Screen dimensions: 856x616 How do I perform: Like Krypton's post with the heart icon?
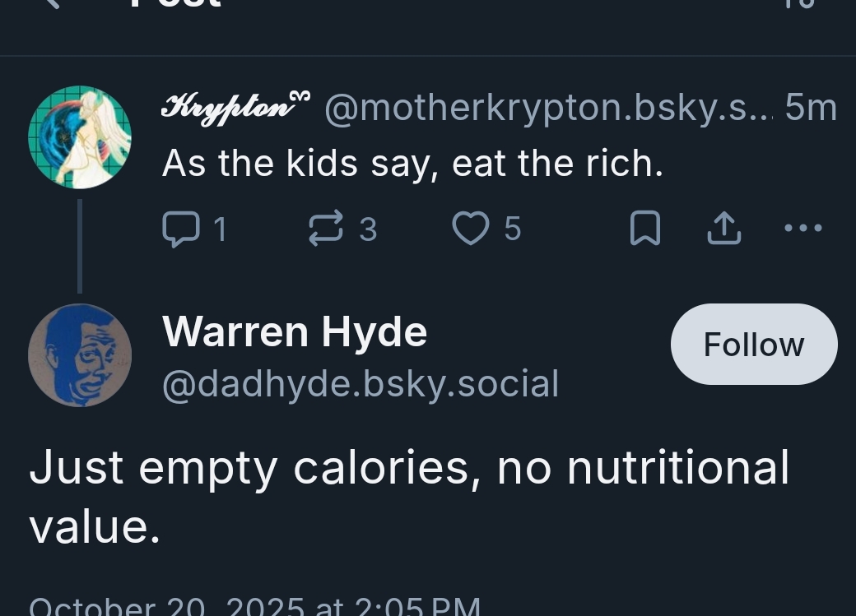pos(471,229)
